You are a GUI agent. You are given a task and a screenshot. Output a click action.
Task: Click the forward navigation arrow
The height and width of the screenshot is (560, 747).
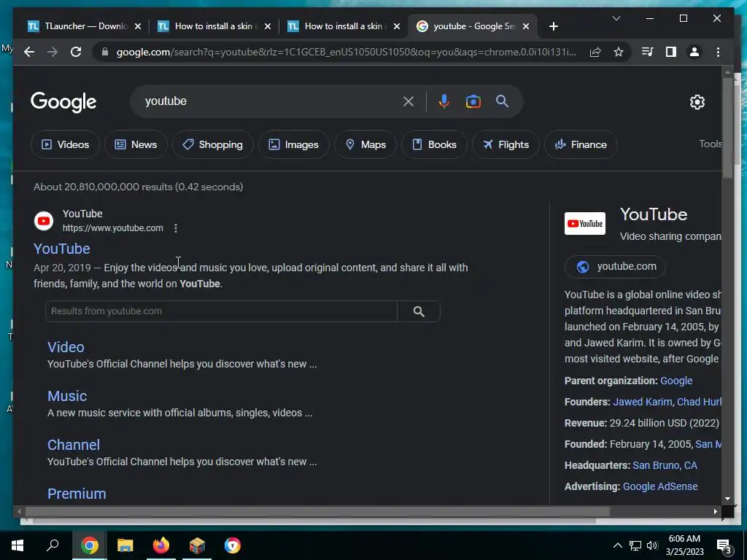(x=53, y=52)
